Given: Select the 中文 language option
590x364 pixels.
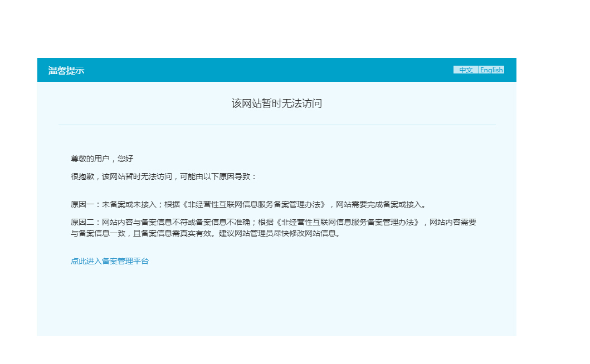Looking at the screenshot, I should pos(466,70).
